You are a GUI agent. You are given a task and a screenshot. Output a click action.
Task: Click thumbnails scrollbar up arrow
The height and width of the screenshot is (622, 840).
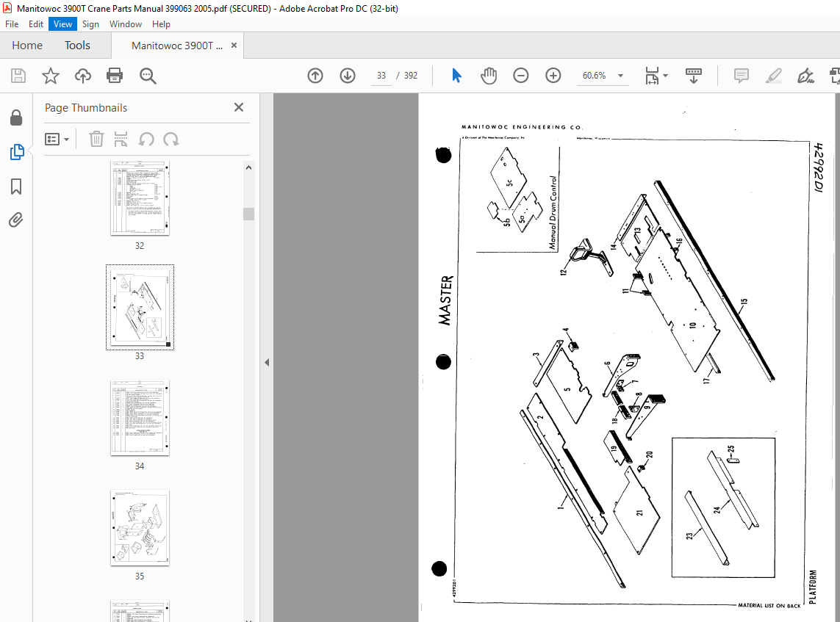248,167
